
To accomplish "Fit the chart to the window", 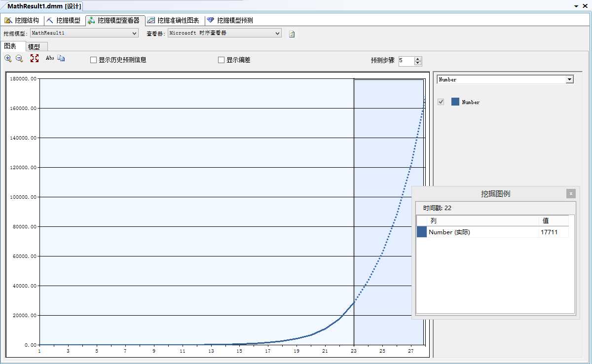I will coord(35,58).
